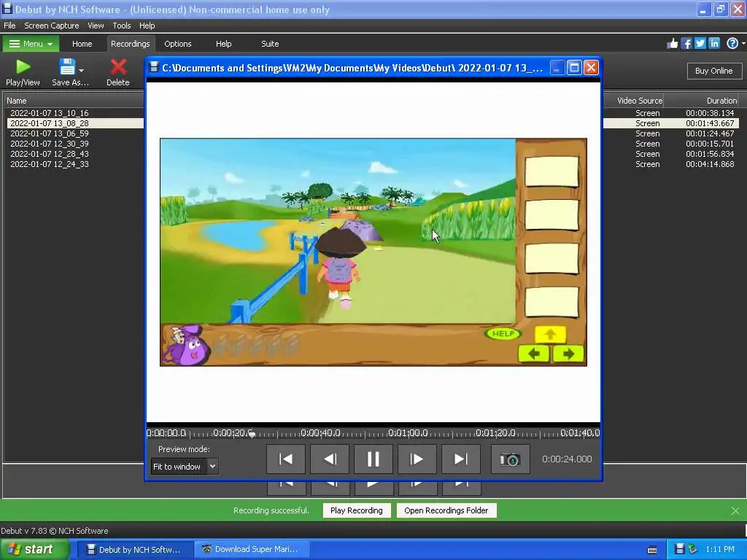Close the preview player window
The height and width of the screenshot is (560, 747).
click(x=591, y=68)
